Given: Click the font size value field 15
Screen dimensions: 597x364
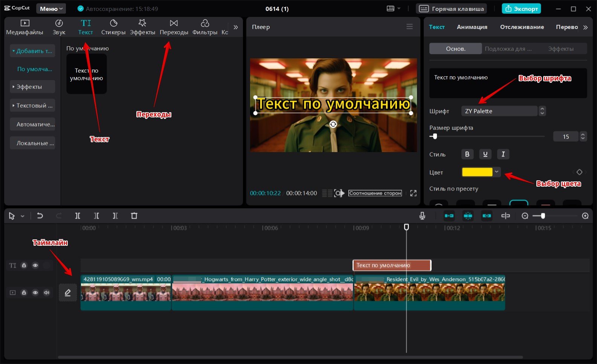Looking at the screenshot, I should [x=566, y=136].
